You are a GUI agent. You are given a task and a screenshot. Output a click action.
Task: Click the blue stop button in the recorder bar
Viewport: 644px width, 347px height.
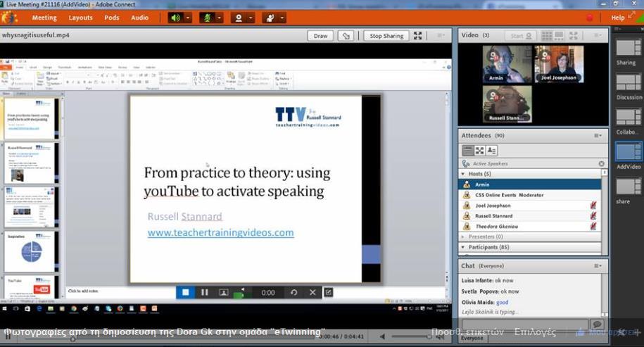coord(186,292)
